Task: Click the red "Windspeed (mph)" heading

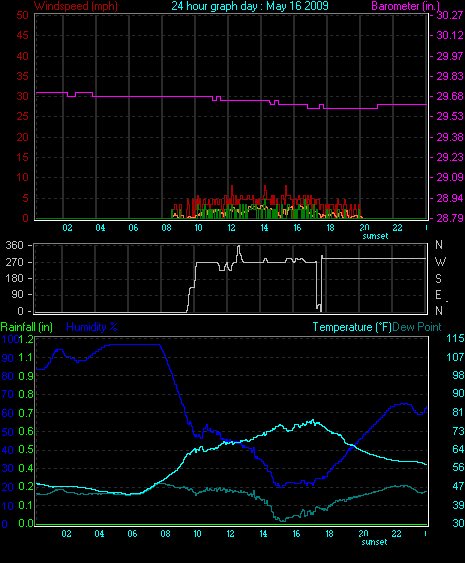Action: 76,6
